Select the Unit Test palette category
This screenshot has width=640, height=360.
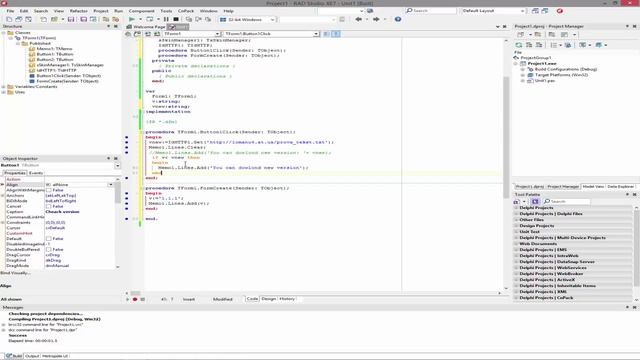[x=529, y=232]
